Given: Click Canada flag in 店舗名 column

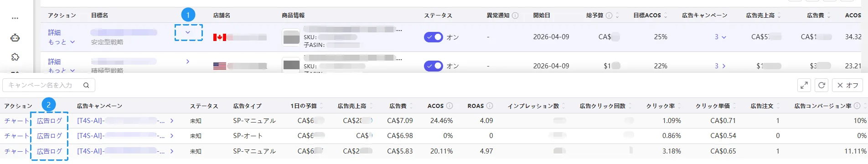Looking at the screenshot, I should pos(220,37).
